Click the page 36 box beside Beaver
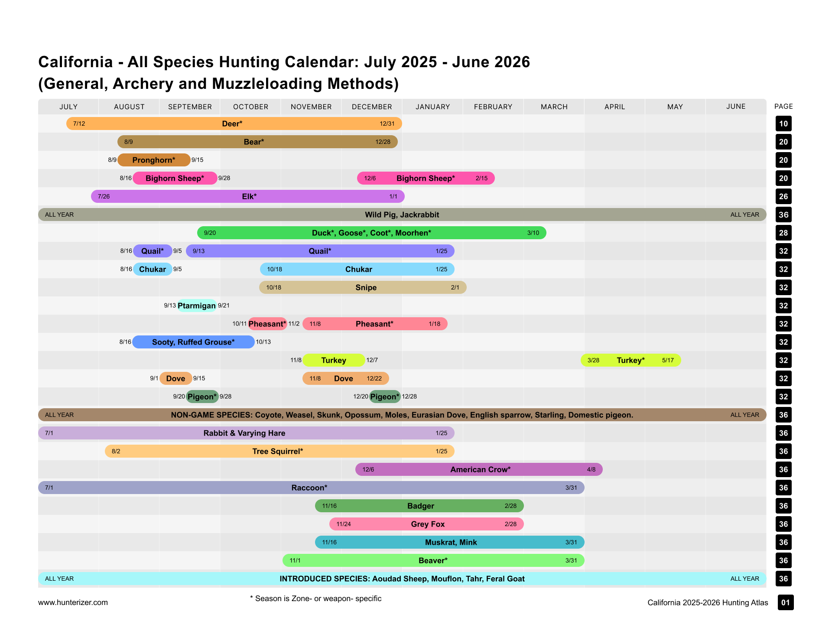The height and width of the screenshot is (644, 832). pos(783,560)
